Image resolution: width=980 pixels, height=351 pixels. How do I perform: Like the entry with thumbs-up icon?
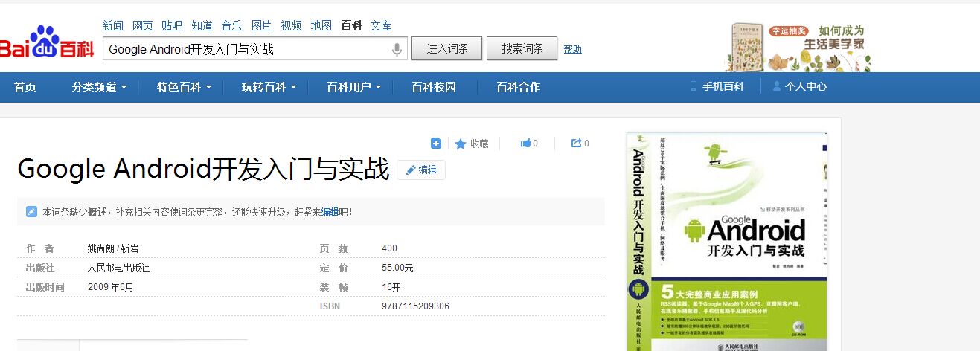526,144
